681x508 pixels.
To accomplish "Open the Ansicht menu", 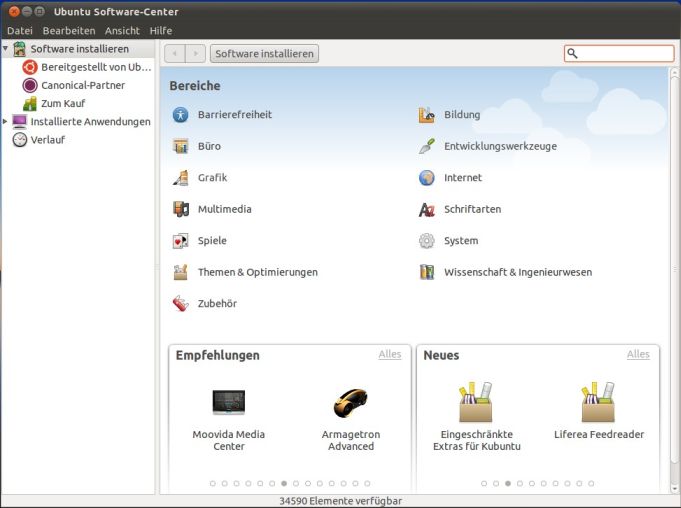I will click(x=122, y=31).
